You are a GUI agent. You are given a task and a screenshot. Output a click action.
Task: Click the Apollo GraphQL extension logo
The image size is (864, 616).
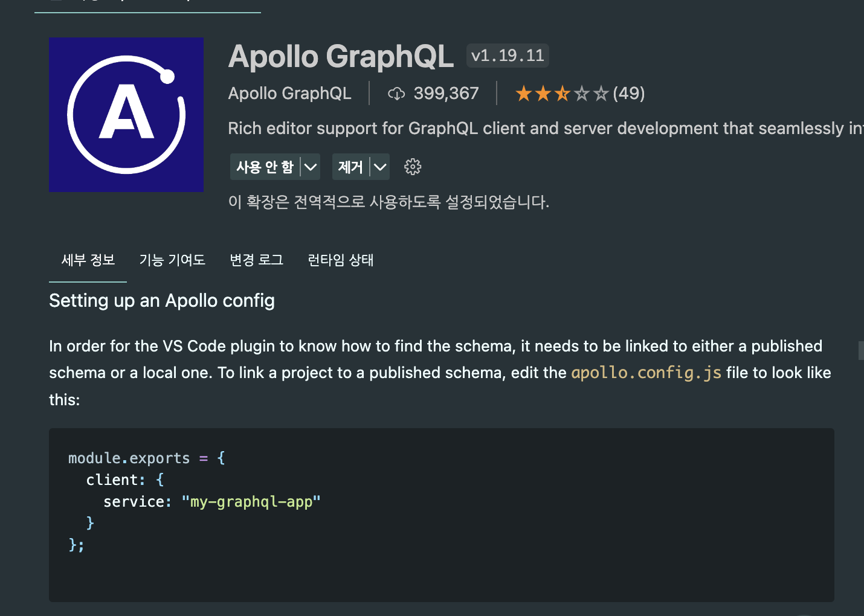click(126, 115)
